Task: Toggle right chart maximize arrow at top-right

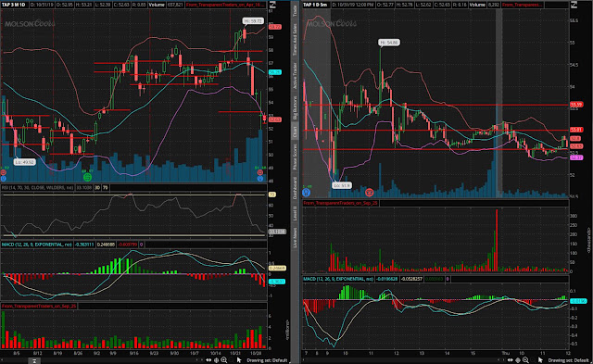Action: pos(574,5)
